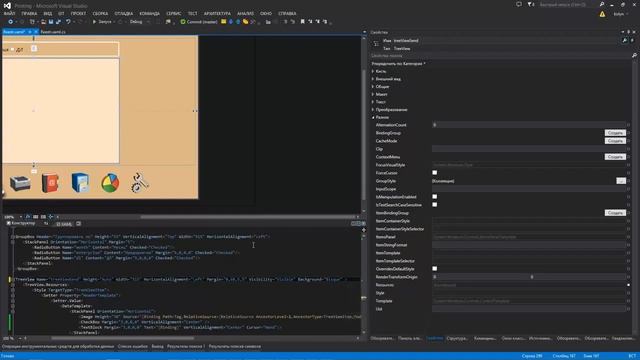Image resolution: width=640 pixels, height=360 pixels.
Task: Toggle the IsTextSearchCaseSensitive checkbox
Action: (x=435, y=204)
